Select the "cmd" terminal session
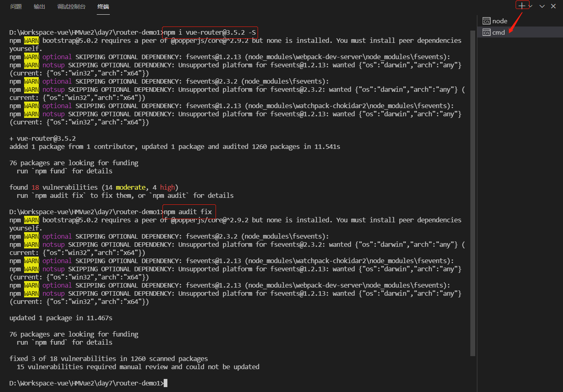563x392 pixels. (498, 32)
